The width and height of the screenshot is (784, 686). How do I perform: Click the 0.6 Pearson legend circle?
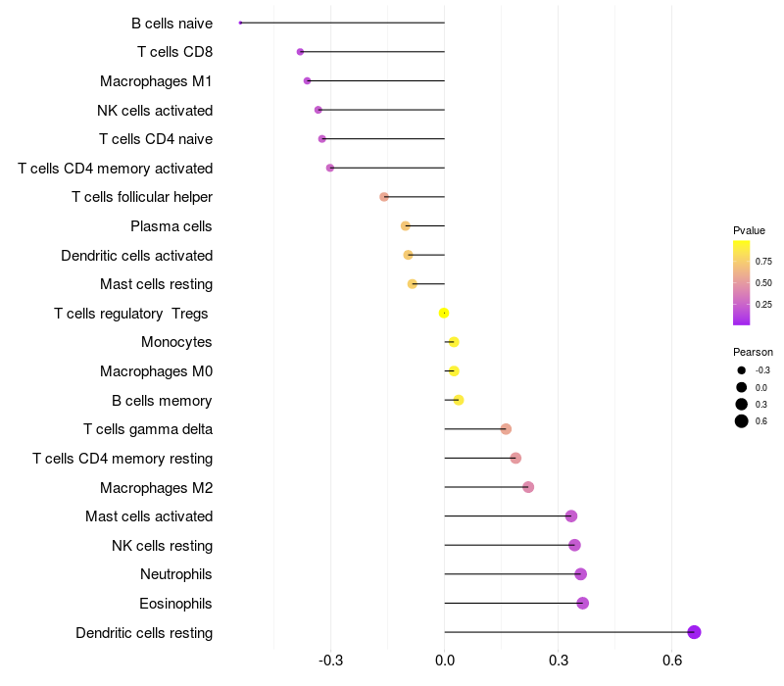click(742, 421)
